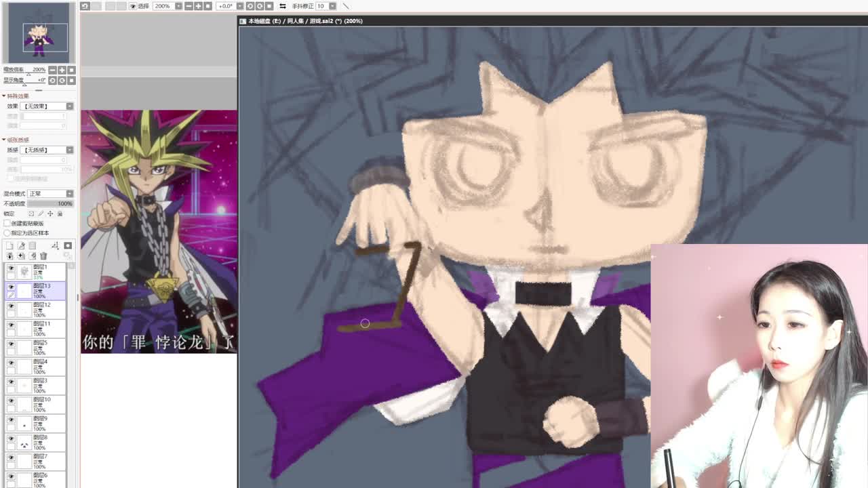Rotate canvas counterclockwise in top toolbar

250,6
